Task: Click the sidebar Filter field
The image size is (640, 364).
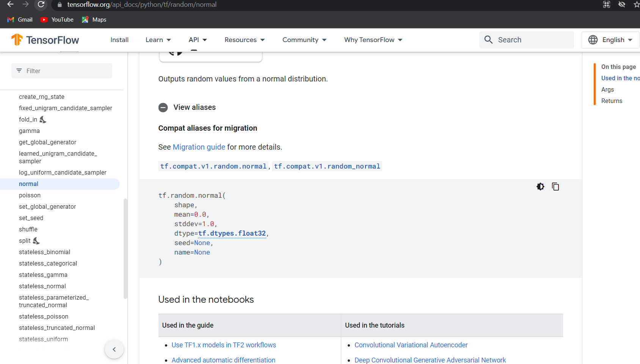Action: (x=62, y=71)
